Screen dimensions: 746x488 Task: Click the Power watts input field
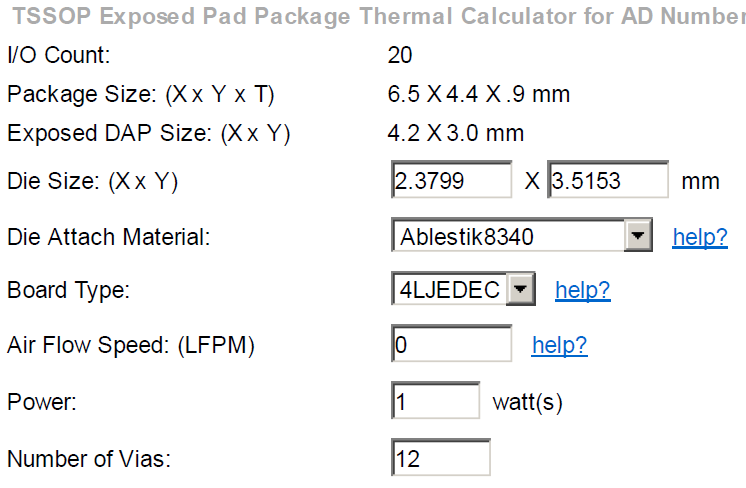click(435, 400)
